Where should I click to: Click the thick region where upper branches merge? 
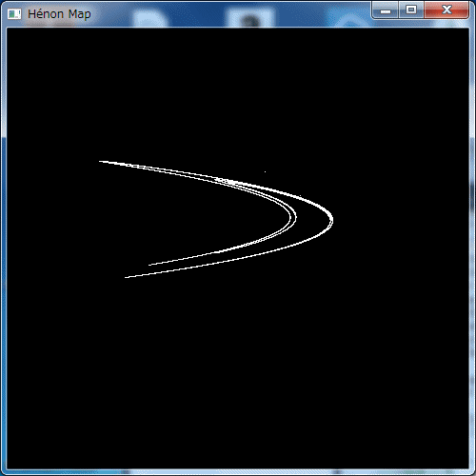point(226,181)
